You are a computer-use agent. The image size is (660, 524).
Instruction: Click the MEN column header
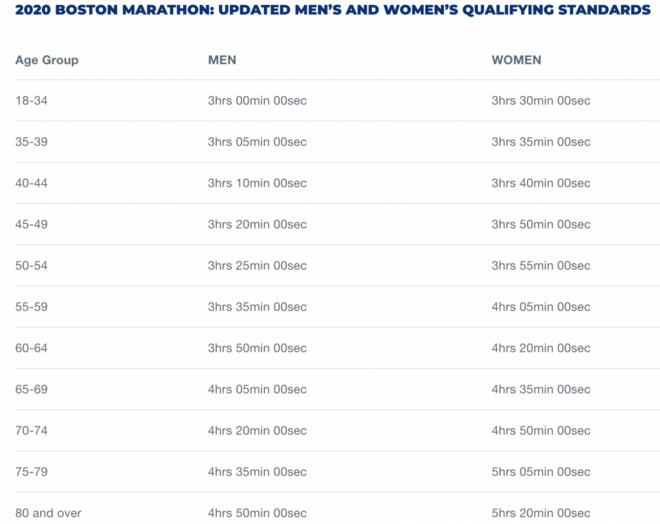point(222,60)
